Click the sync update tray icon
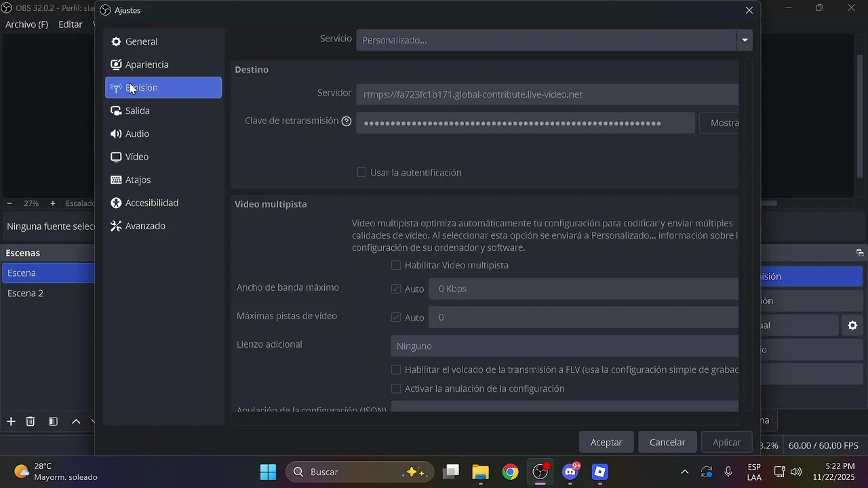This screenshot has height=488, width=868. (707, 472)
